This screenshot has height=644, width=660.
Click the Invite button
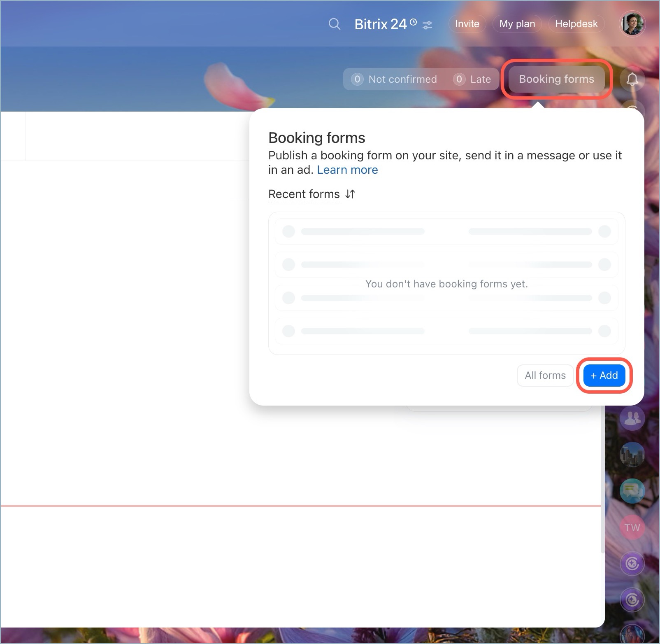467,24
